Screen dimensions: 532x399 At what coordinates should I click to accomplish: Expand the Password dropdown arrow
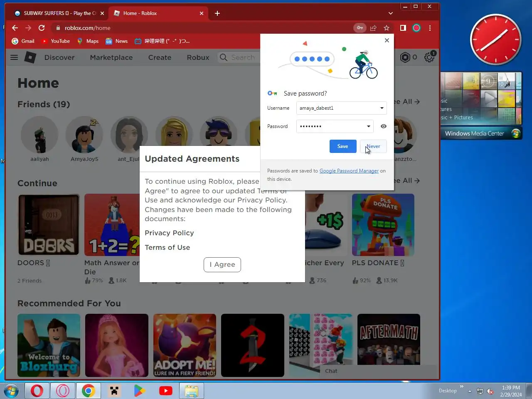point(368,126)
